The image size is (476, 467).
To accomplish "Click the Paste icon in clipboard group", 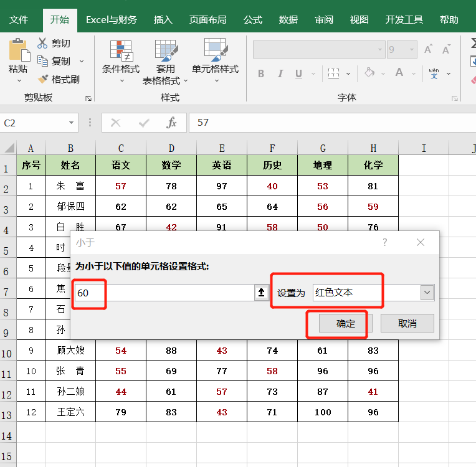I will point(19,50).
